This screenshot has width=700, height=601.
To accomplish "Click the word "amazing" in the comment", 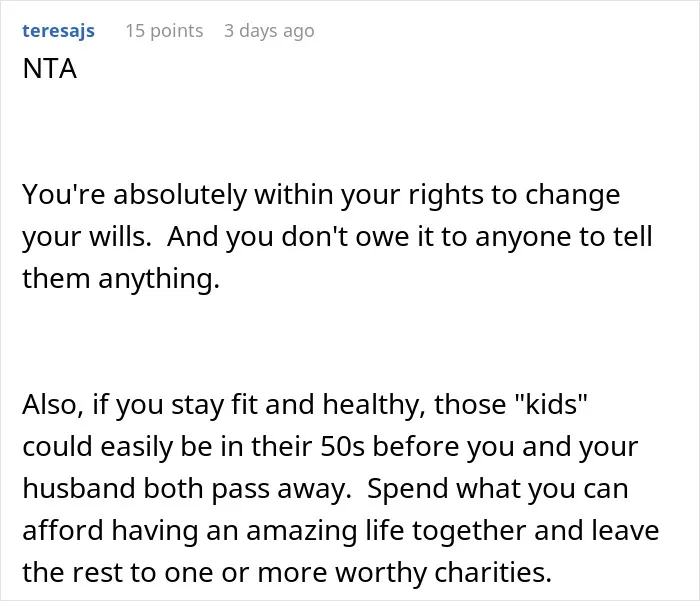I will pos(302,531).
